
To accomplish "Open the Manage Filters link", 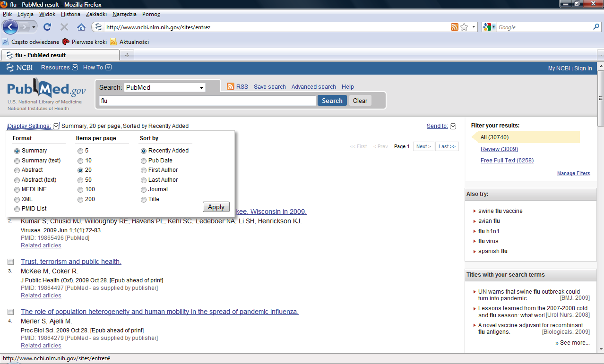I will tap(574, 173).
